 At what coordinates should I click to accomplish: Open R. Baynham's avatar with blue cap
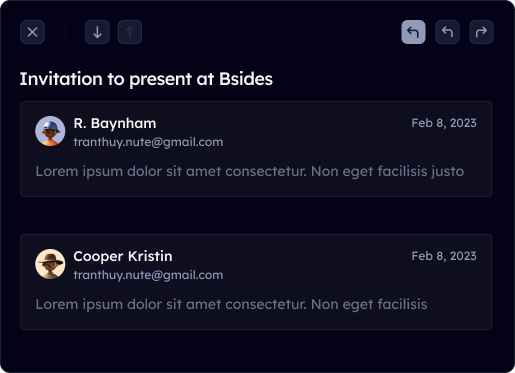(x=50, y=131)
